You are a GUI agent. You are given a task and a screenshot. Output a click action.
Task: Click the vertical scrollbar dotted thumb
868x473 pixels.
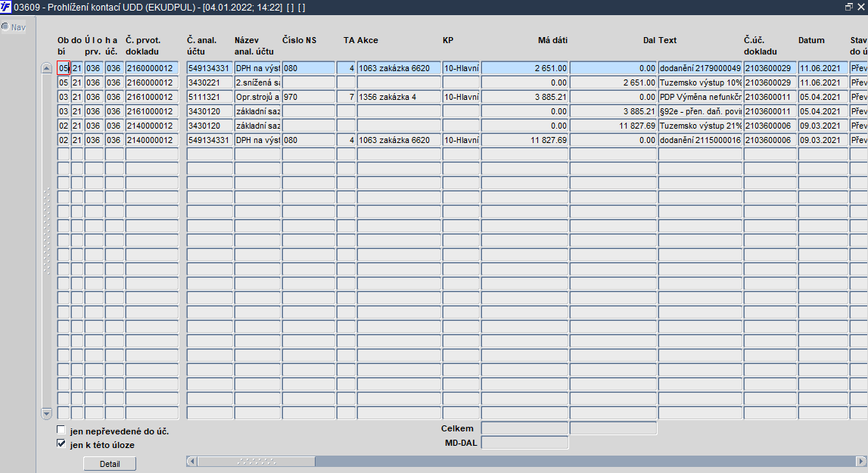[46, 231]
